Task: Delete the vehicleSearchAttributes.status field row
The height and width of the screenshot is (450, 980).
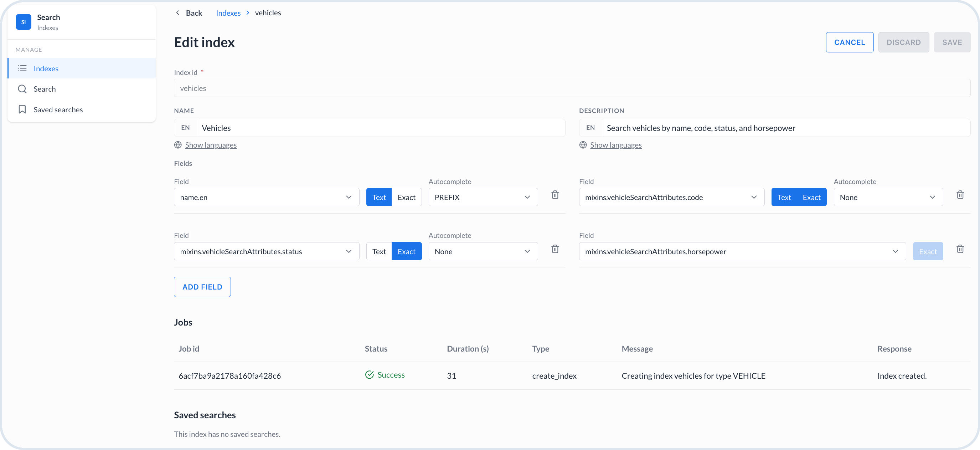Action: tap(555, 249)
